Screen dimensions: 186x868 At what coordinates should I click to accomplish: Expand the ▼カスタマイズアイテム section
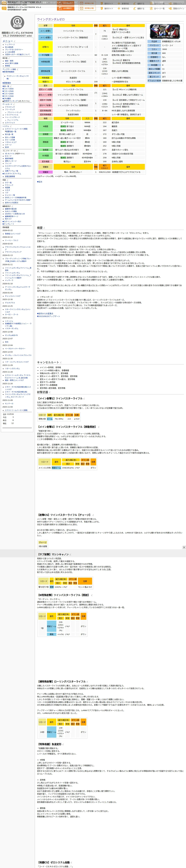pos(12,174)
